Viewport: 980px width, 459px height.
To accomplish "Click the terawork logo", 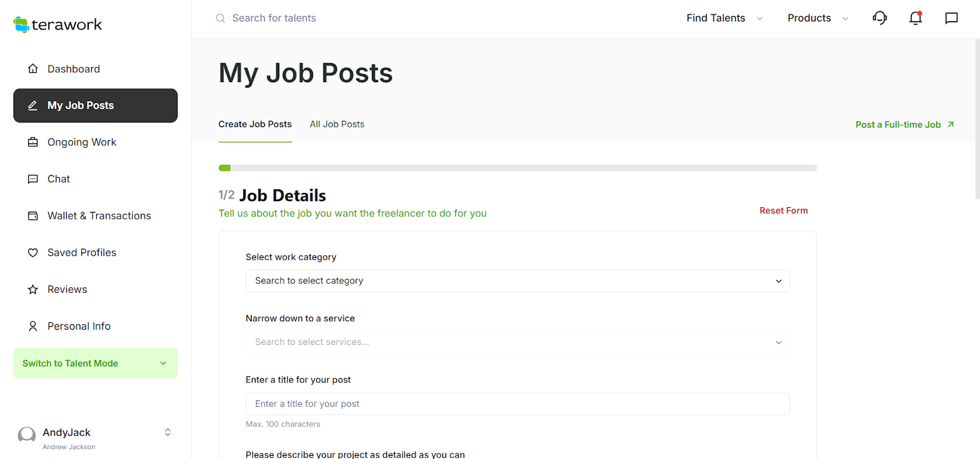I will point(58,25).
